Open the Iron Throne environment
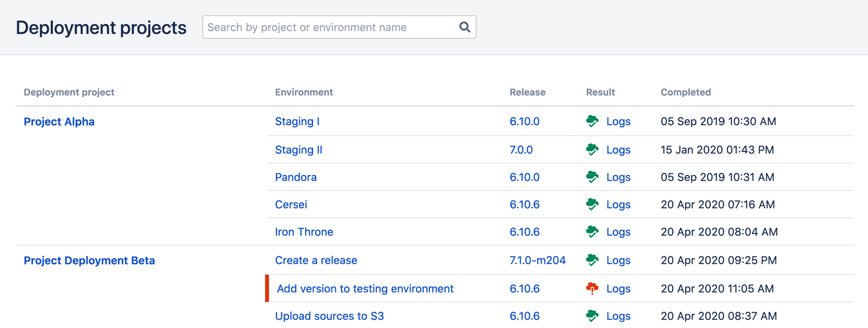 click(x=304, y=232)
